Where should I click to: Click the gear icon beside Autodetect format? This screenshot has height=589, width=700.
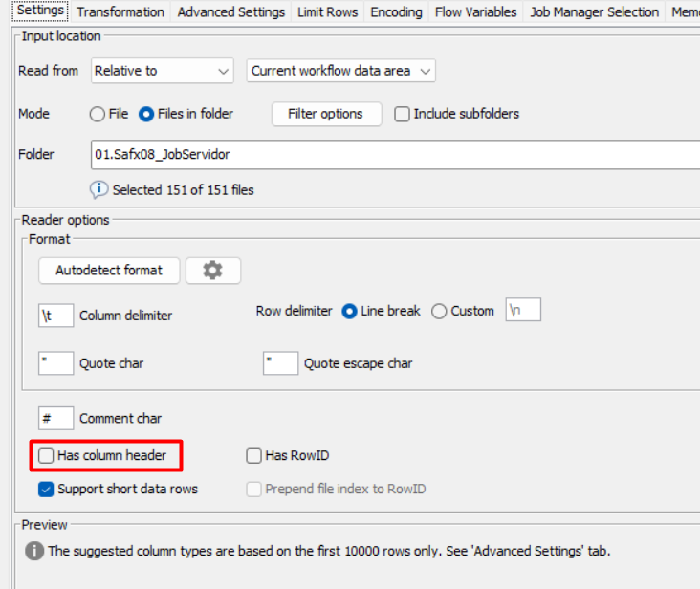[212, 271]
